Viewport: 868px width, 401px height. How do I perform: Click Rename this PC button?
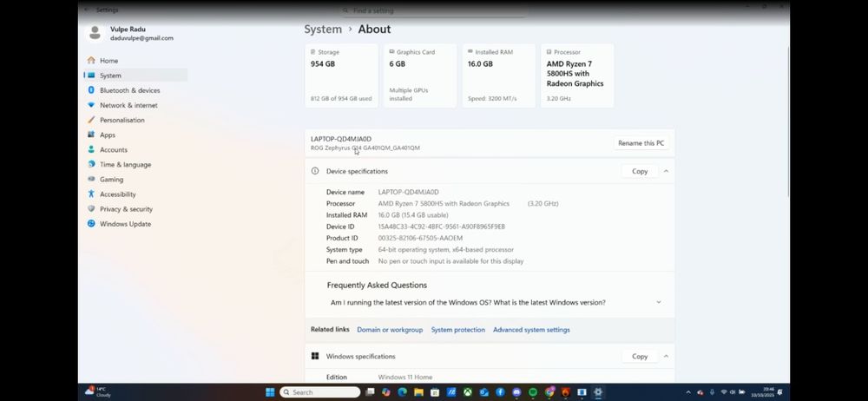pos(641,143)
